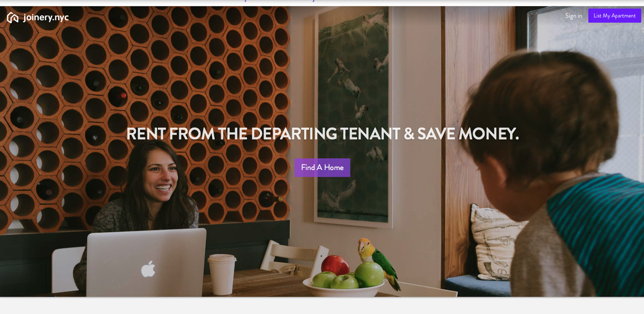Open the joinery.nyc wordmark home link
Image resolution: width=644 pixels, height=314 pixels.
[46, 17]
